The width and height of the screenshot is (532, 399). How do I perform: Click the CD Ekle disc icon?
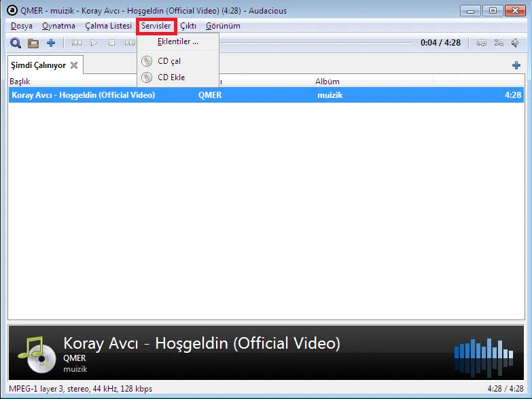point(147,77)
